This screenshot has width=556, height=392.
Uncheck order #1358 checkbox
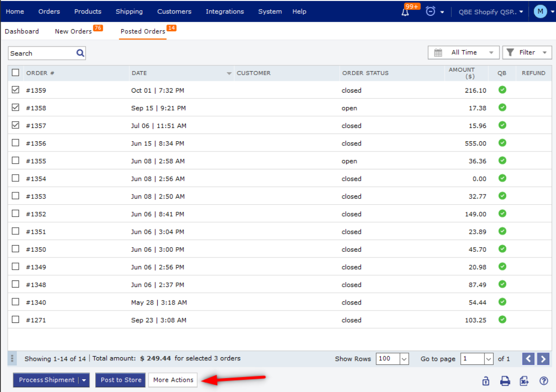pos(15,107)
